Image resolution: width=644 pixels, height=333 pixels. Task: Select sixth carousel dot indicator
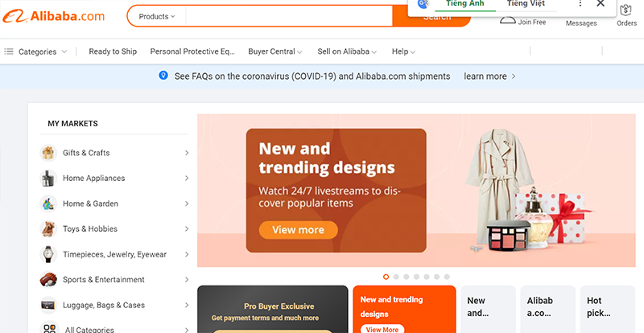pos(437,277)
